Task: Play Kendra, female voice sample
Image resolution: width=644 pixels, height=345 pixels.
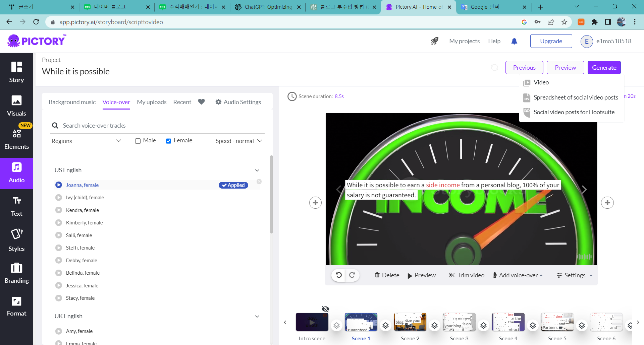Action: [59, 210]
